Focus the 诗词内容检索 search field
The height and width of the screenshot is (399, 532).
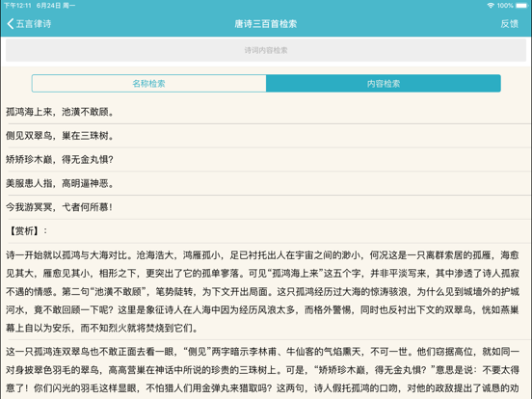(266, 50)
